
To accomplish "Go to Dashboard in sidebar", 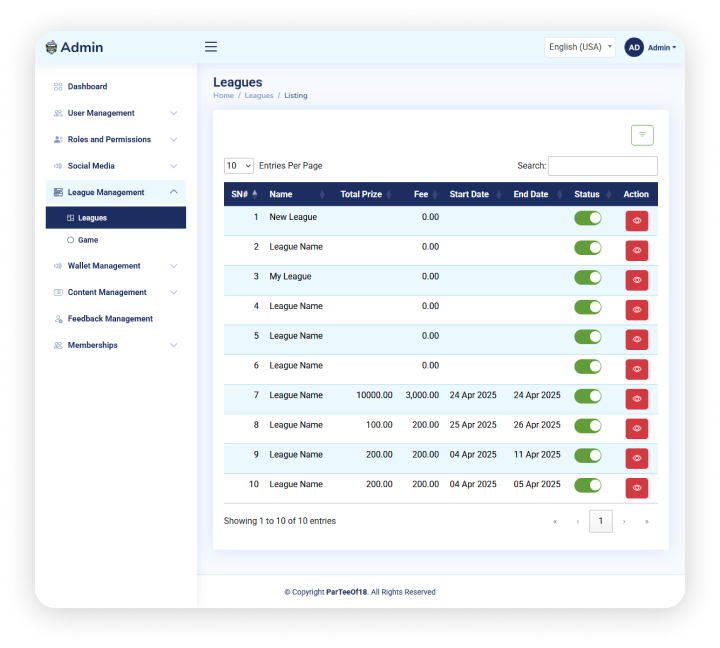I will point(87,87).
